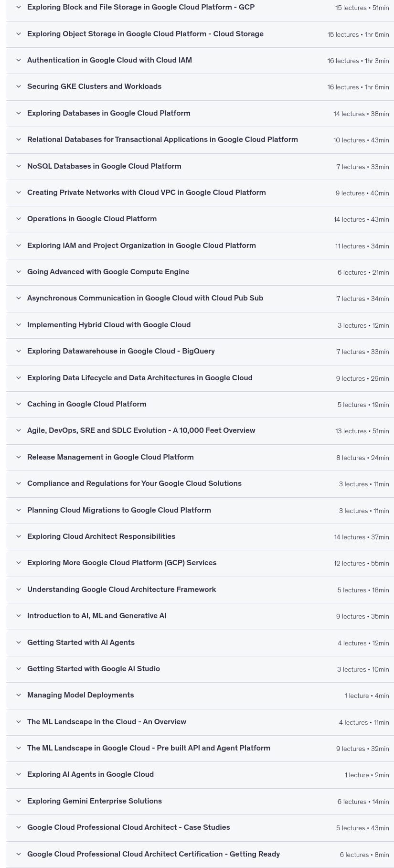The image size is (394, 868).
Task: Expand chevron for More GCP Services
Action: click(19, 563)
